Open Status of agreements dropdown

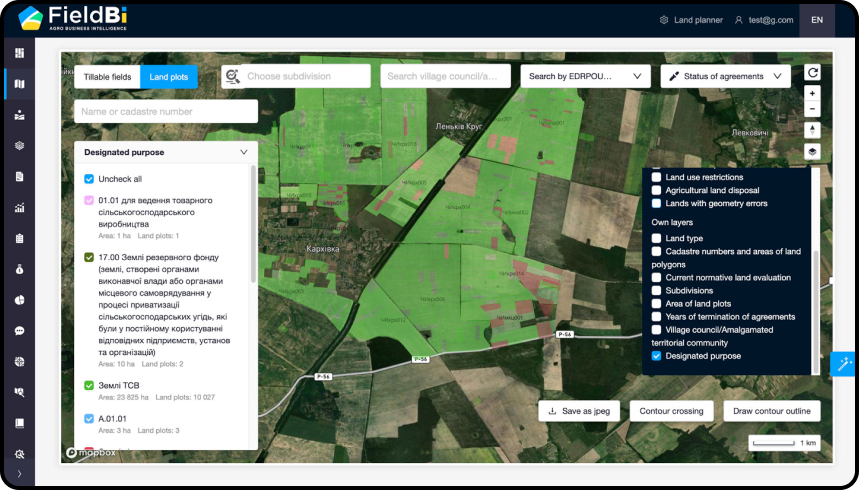click(x=726, y=76)
